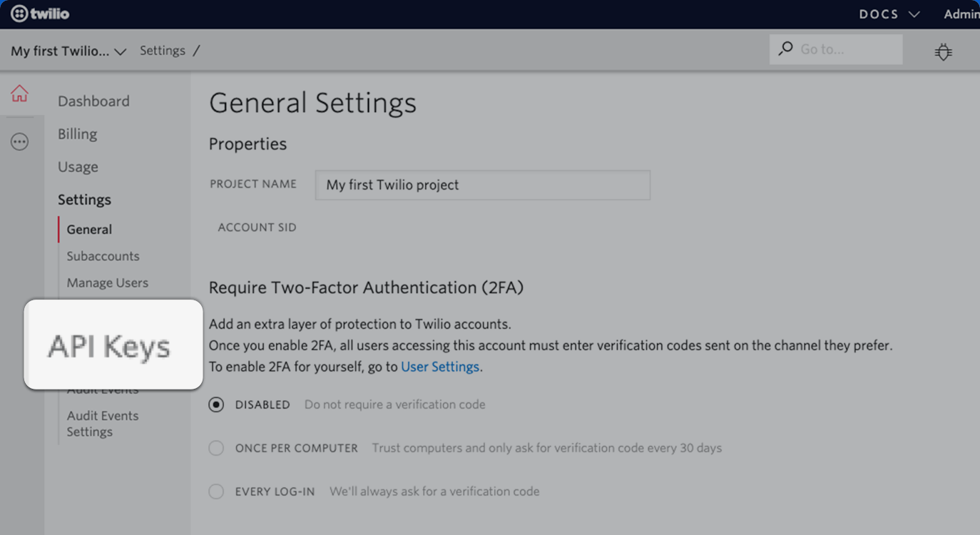The width and height of the screenshot is (980, 535).
Task: Open Subaccounts settings
Action: (x=103, y=256)
